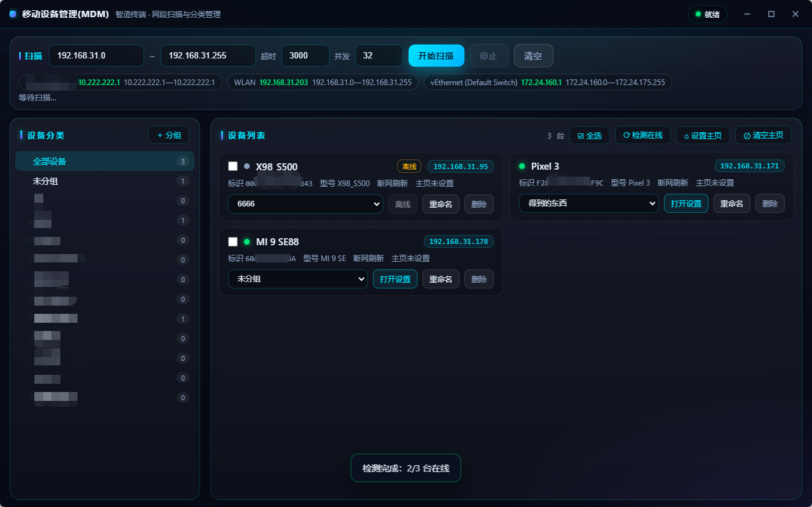
Task: Click the 并发 concurrency field showing 32
Action: pyautogui.click(x=379, y=56)
